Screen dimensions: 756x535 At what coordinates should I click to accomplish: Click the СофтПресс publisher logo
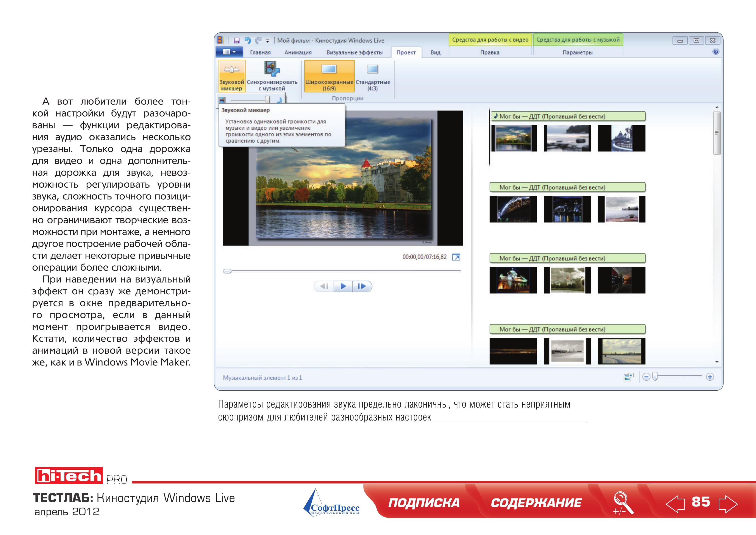(x=331, y=502)
